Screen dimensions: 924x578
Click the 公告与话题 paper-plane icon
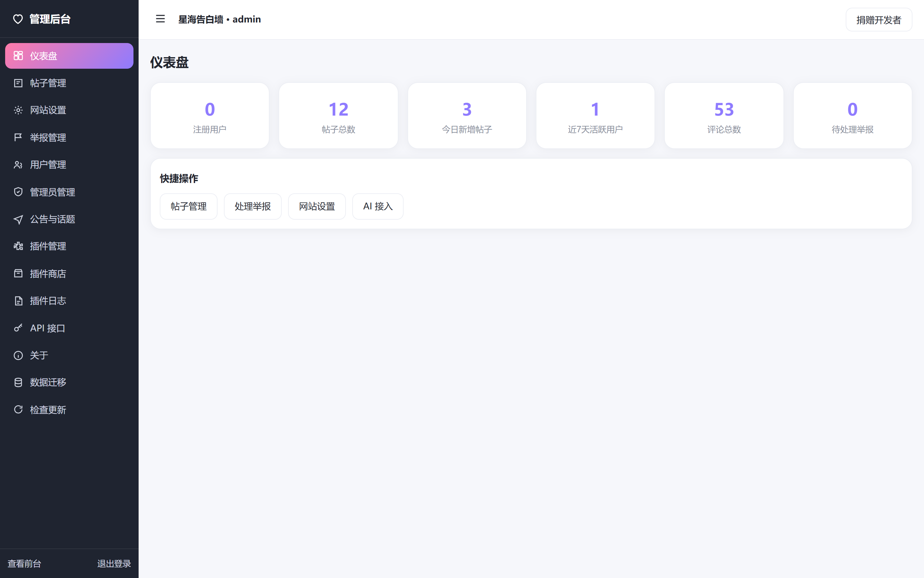18,219
